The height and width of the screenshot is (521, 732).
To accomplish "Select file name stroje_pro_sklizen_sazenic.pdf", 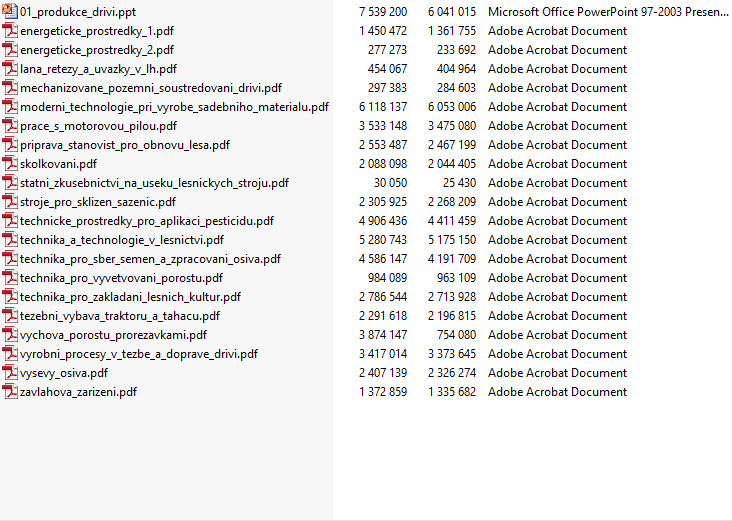I will [98, 202].
